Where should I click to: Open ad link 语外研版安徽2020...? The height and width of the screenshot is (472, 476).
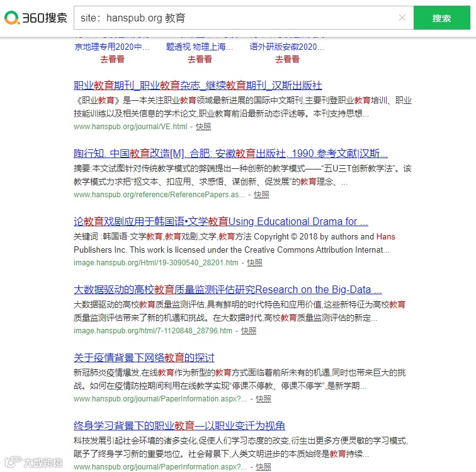pos(287,47)
